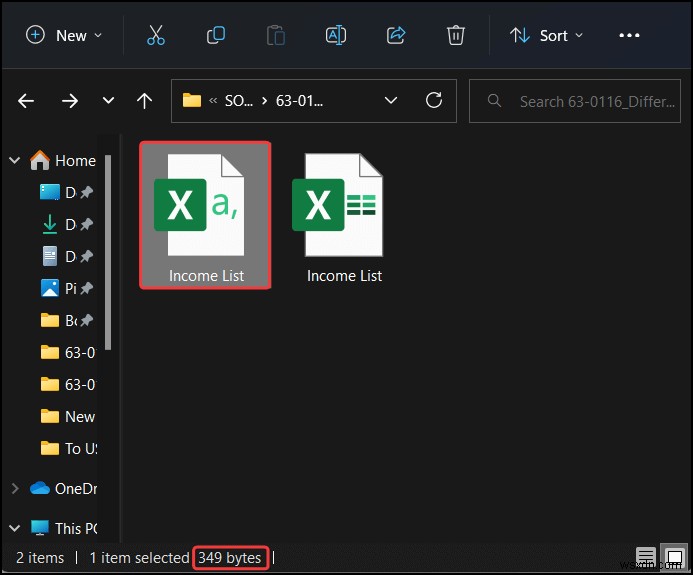693x575 pixels.
Task: Open recent locations chevron
Action: tap(108, 101)
